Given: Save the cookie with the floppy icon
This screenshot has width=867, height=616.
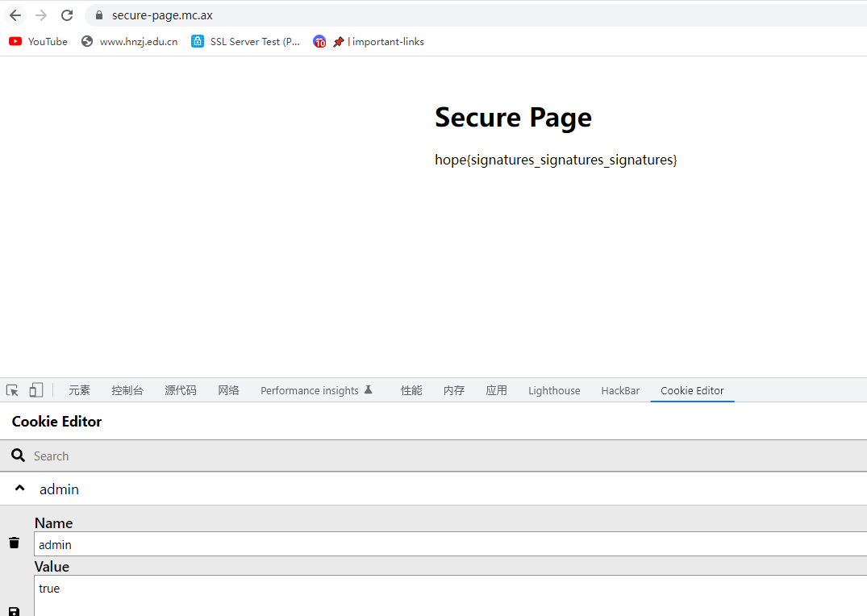Looking at the screenshot, I should (15, 612).
